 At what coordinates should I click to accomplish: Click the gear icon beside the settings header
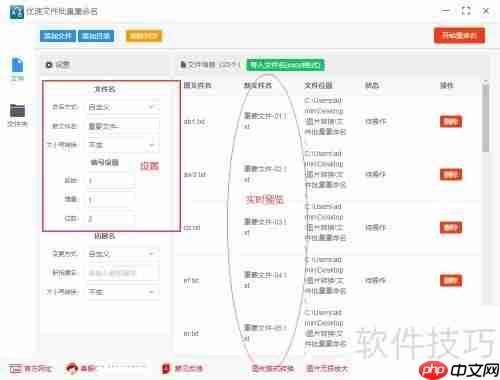[49, 65]
